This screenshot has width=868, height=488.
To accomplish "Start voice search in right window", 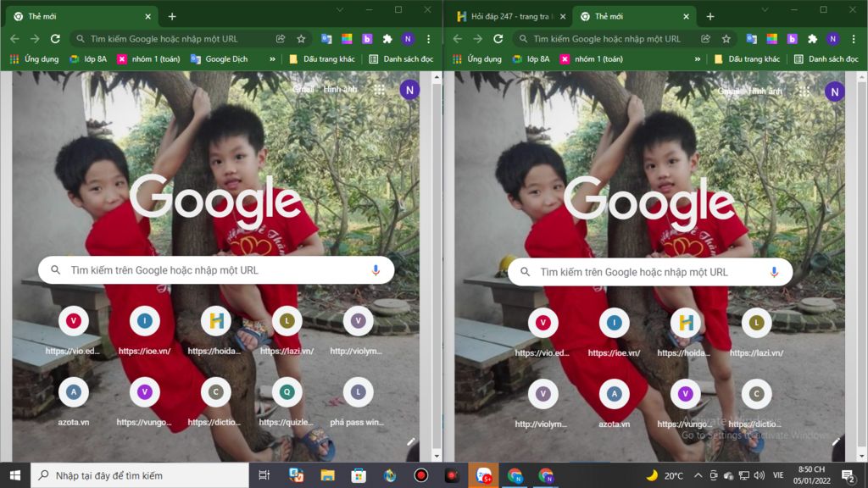I will (774, 272).
